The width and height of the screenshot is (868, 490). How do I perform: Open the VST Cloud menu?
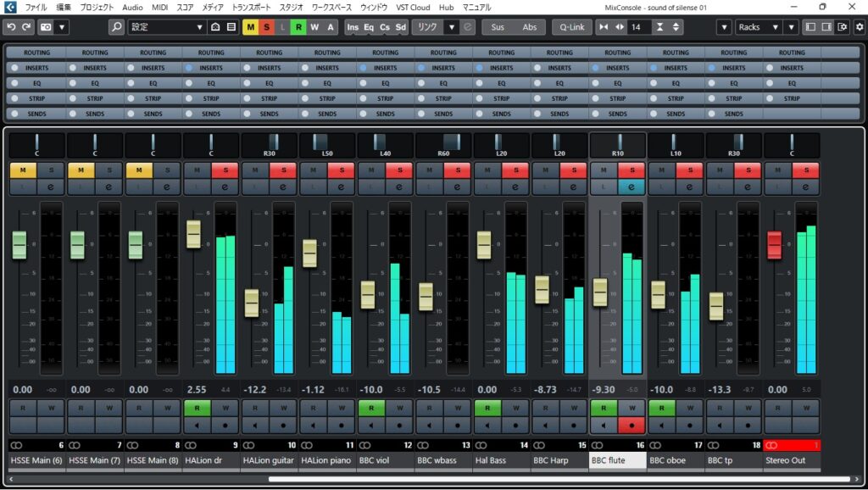pyautogui.click(x=413, y=7)
